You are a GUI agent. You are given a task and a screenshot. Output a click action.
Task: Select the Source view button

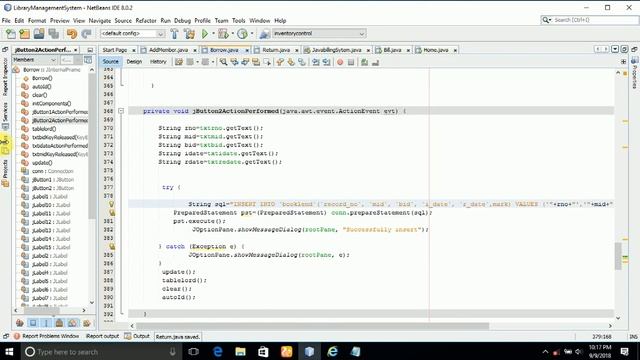[x=110, y=62]
